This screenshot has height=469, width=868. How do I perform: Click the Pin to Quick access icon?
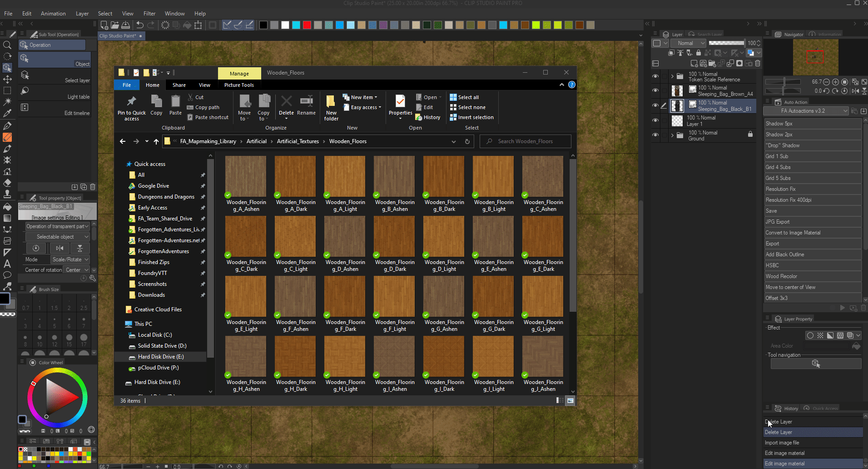point(132,101)
